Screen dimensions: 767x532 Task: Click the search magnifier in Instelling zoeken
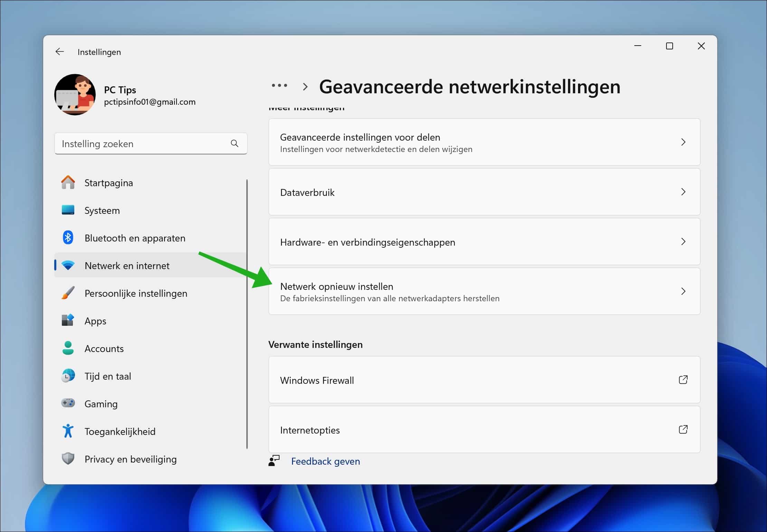click(235, 143)
